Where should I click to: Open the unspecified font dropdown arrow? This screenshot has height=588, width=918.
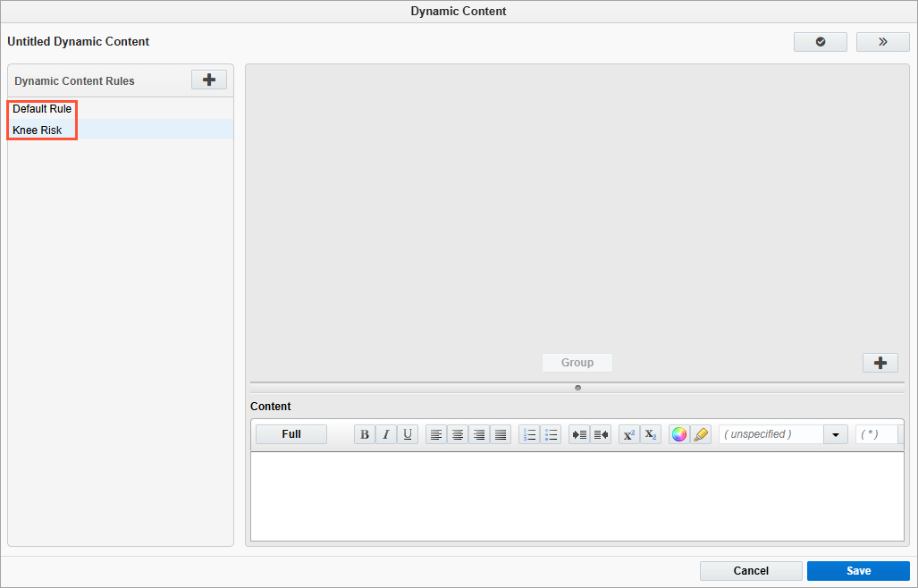pos(835,435)
